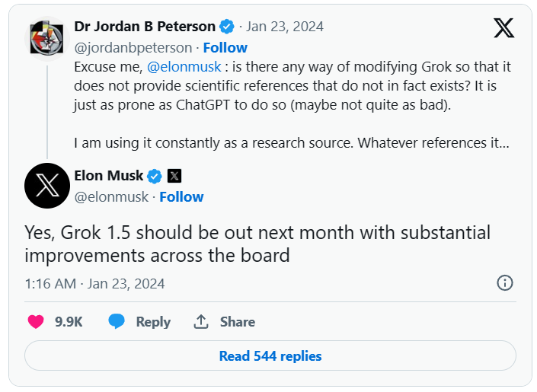
Task: Click Elon Musk's blue verified badge
Action: (x=155, y=176)
